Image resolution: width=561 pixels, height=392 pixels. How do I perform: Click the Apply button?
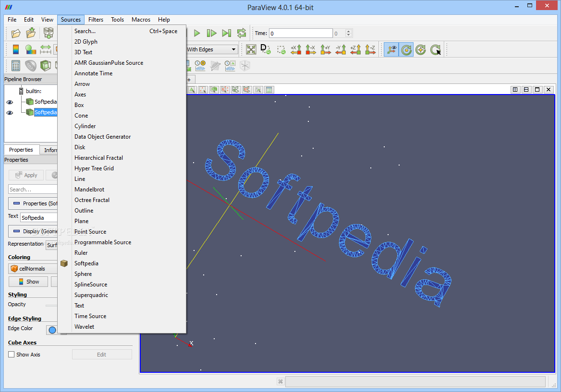[x=26, y=175]
